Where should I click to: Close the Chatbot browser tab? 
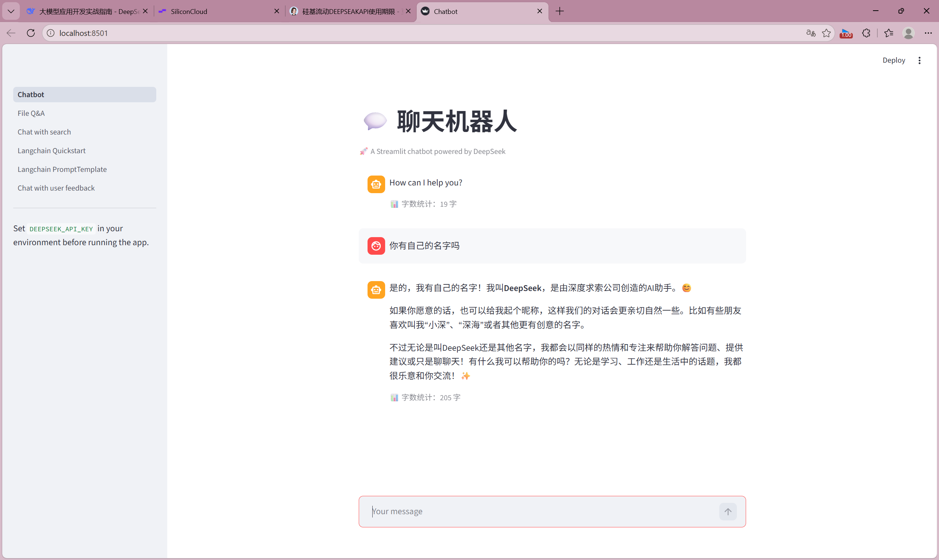(x=540, y=11)
